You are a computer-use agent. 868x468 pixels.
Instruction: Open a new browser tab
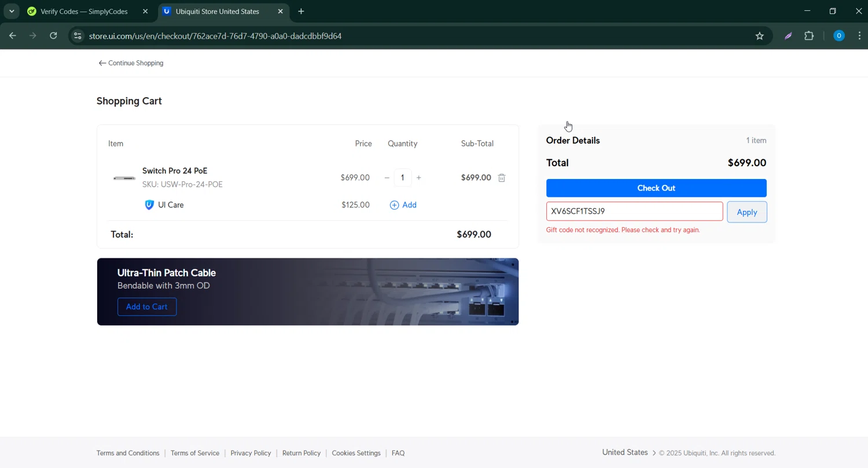[x=301, y=12]
